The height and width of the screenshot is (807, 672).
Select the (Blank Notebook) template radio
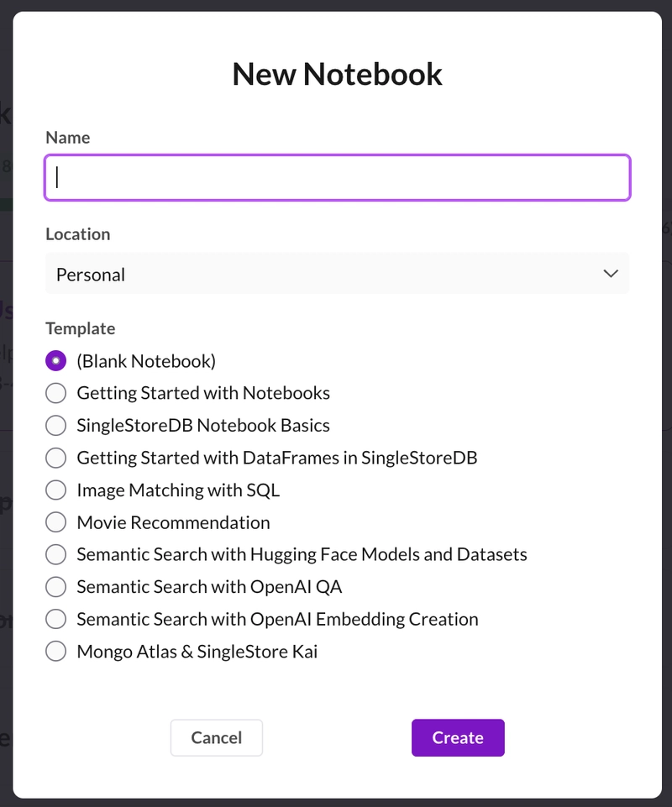(55, 361)
